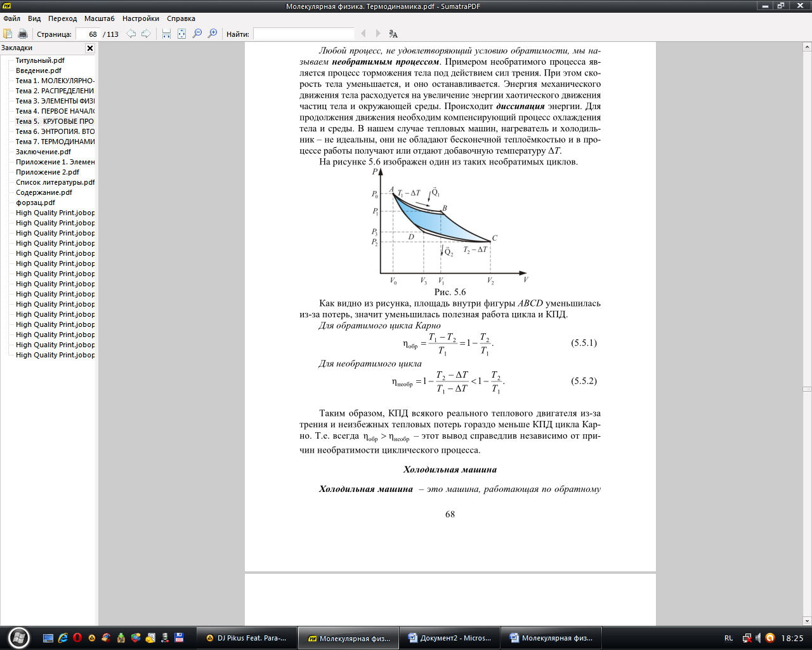Select Fit Width view icon

(166, 34)
